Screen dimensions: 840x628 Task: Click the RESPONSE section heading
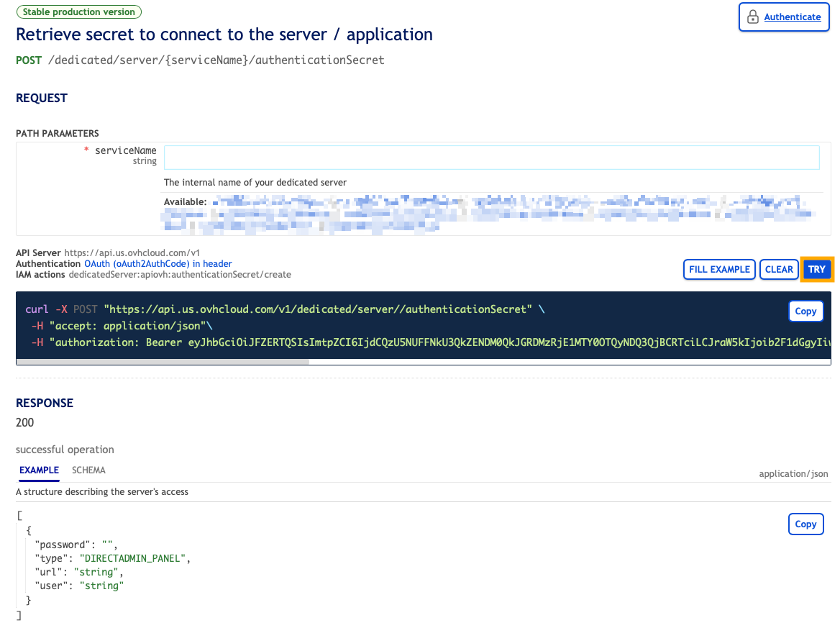[x=45, y=403]
